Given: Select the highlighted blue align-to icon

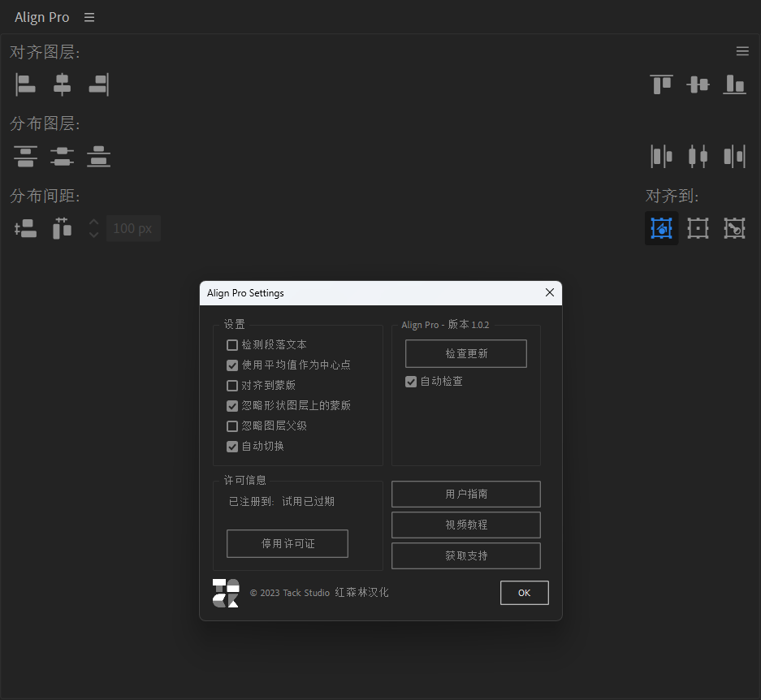Looking at the screenshot, I should pyautogui.click(x=661, y=228).
